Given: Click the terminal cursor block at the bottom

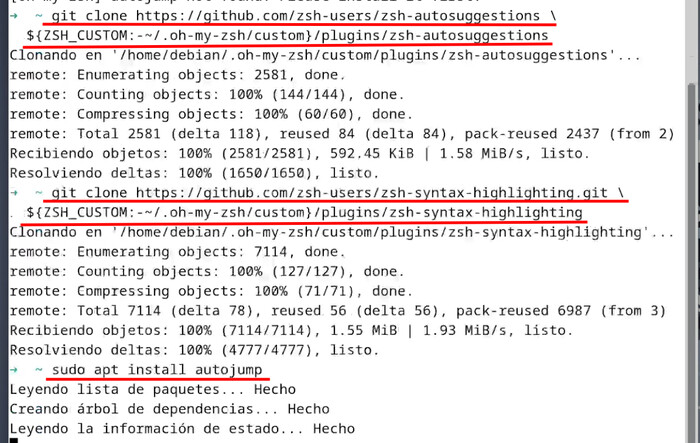Looking at the screenshot, I should [x=14, y=441].
